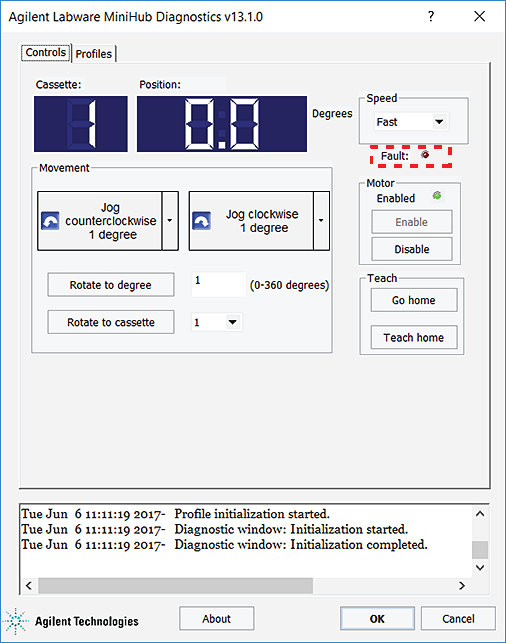Switch to the Profiles tab

(x=94, y=54)
